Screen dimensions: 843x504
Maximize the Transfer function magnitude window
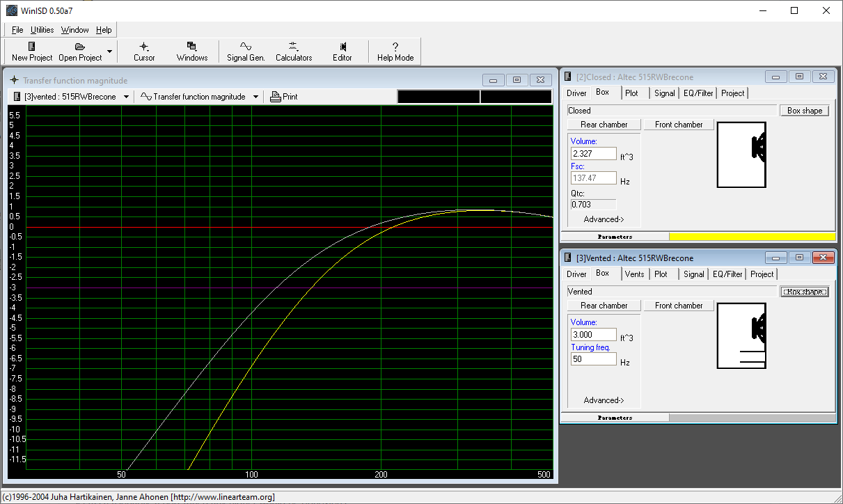point(517,80)
